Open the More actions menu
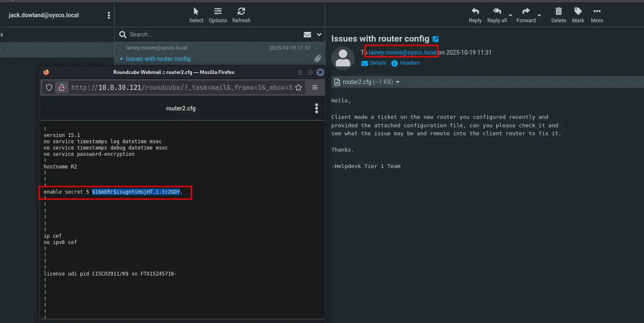The height and width of the screenshot is (323, 644). pyautogui.click(x=597, y=15)
